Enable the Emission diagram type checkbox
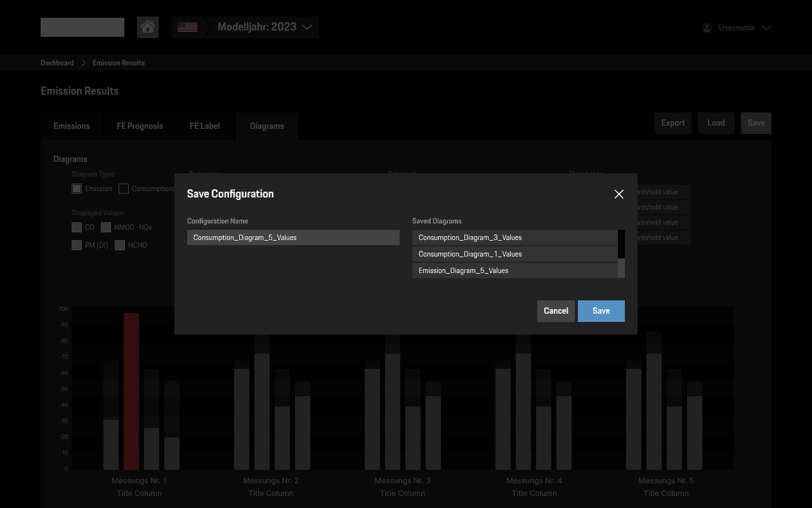This screenshot has height=508, width=812. pos(76,188)
